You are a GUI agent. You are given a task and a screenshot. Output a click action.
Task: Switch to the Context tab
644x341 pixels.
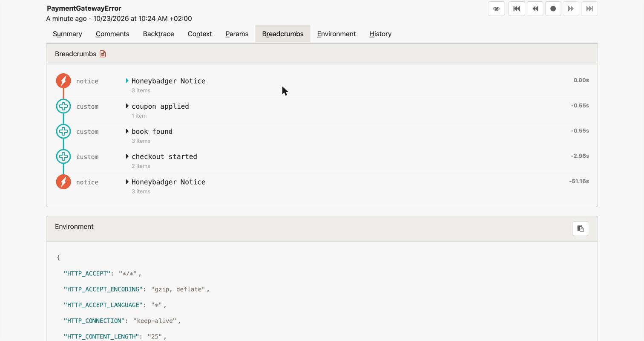click(x=200, y=34)
